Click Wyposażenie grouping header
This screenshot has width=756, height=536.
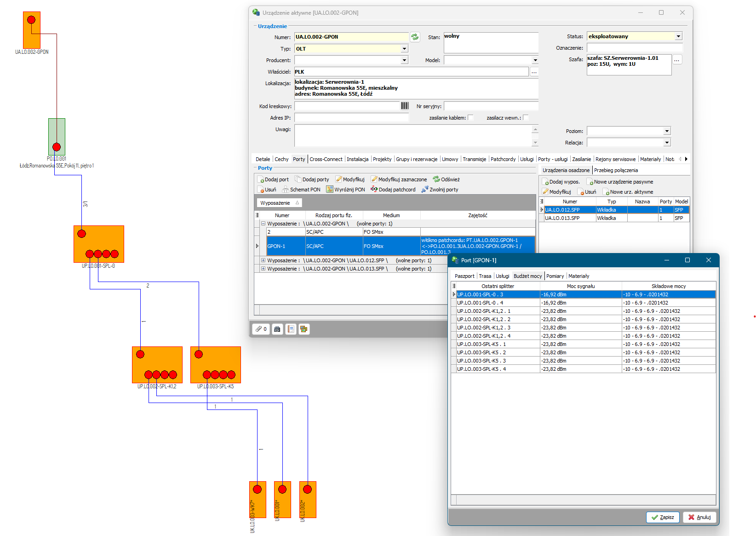coord(279,203)
